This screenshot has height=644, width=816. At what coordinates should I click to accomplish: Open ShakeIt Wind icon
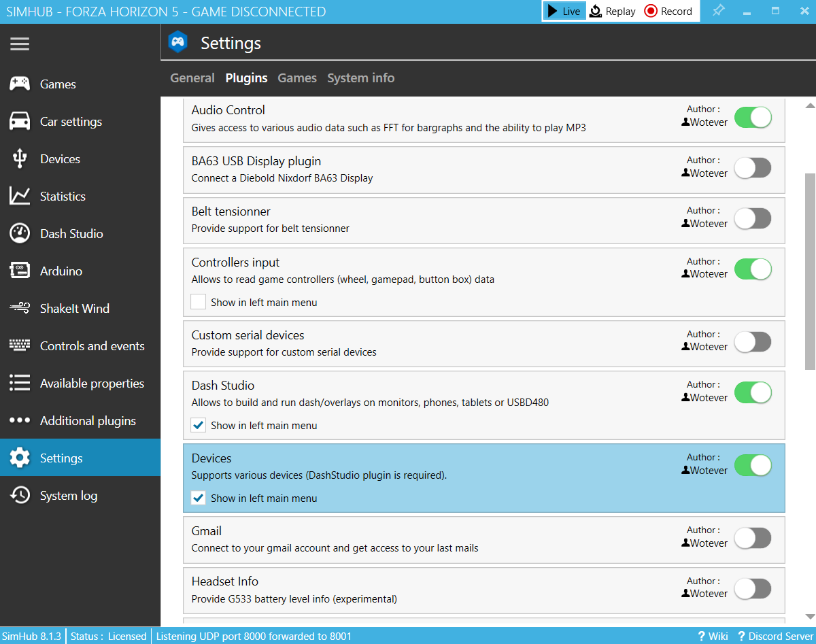20,309
